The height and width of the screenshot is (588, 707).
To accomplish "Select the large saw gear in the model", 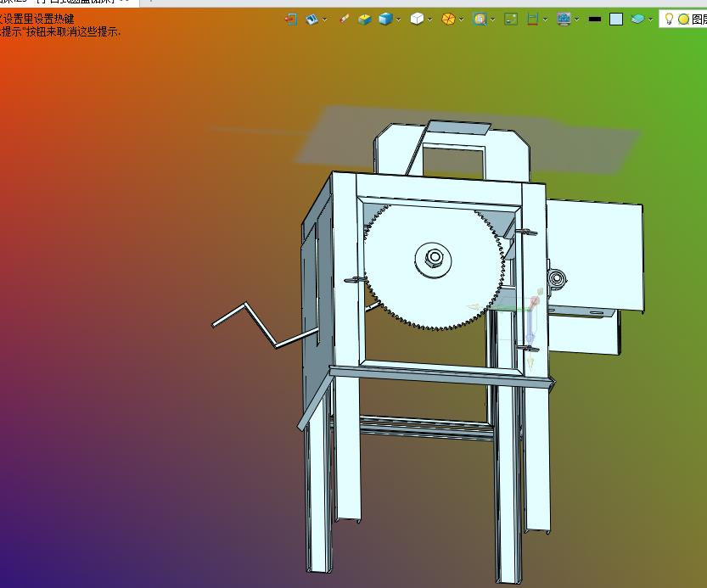I will [x=433, y=267].
